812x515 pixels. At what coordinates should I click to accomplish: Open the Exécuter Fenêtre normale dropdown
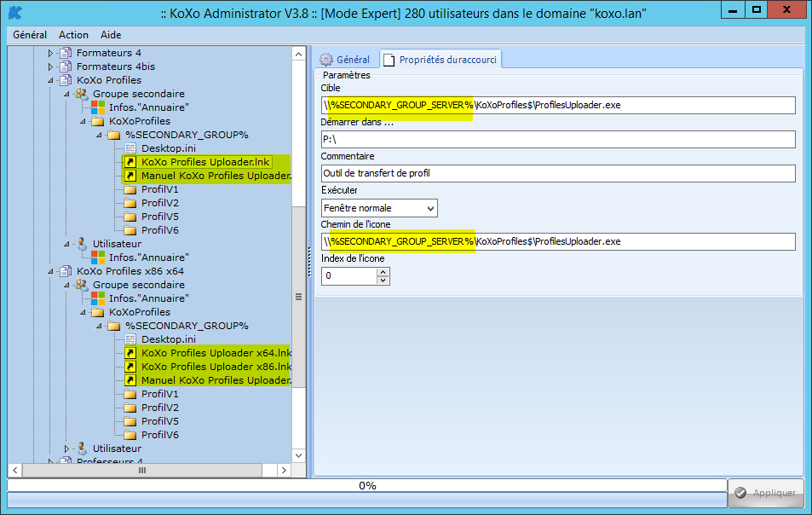(x=430, y=208)
